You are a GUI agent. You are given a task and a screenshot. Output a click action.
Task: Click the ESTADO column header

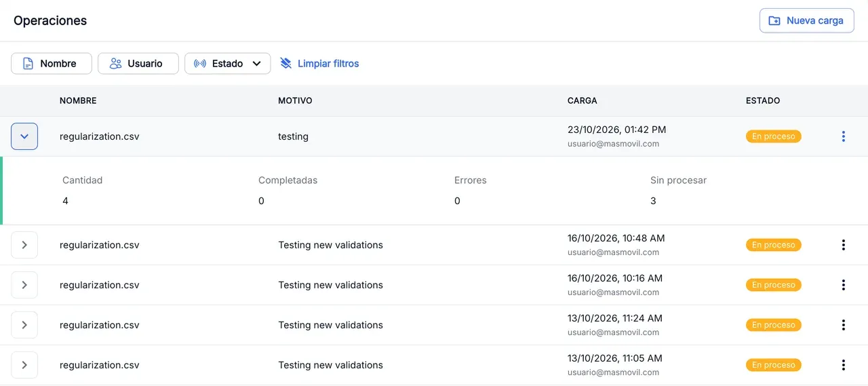pos(763,100)
